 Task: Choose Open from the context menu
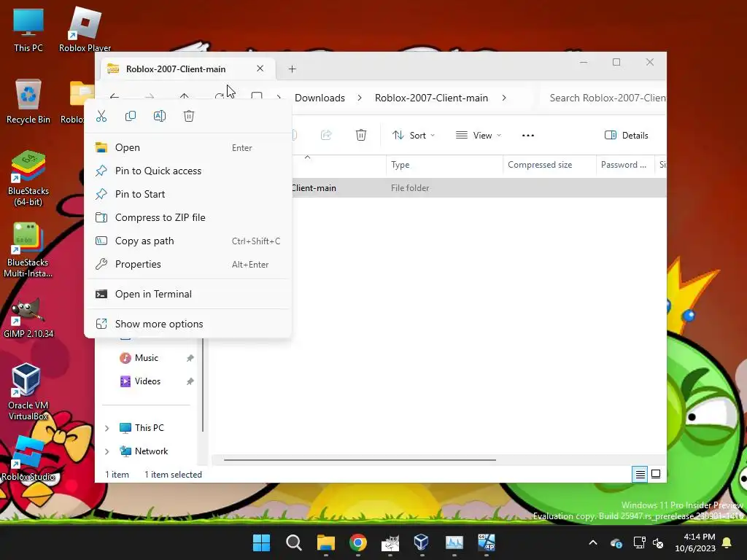(187, 147)
